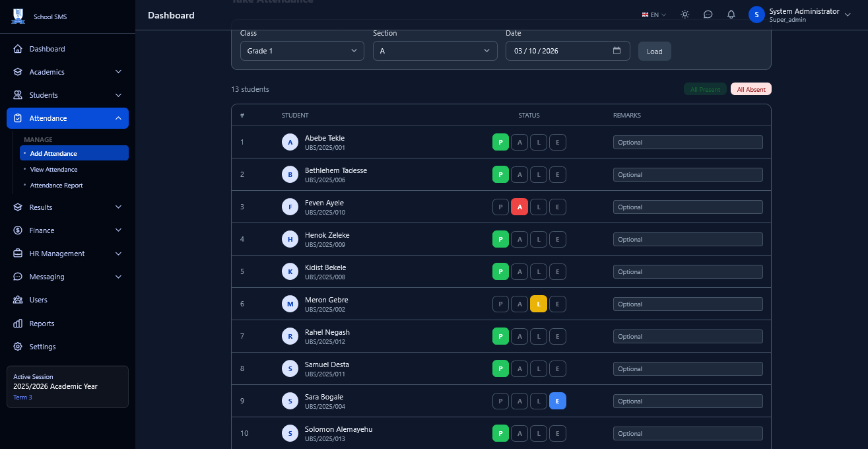Expand the Academics chevron
This screenshot has width=868, height=449.
[x=118, y=72]
